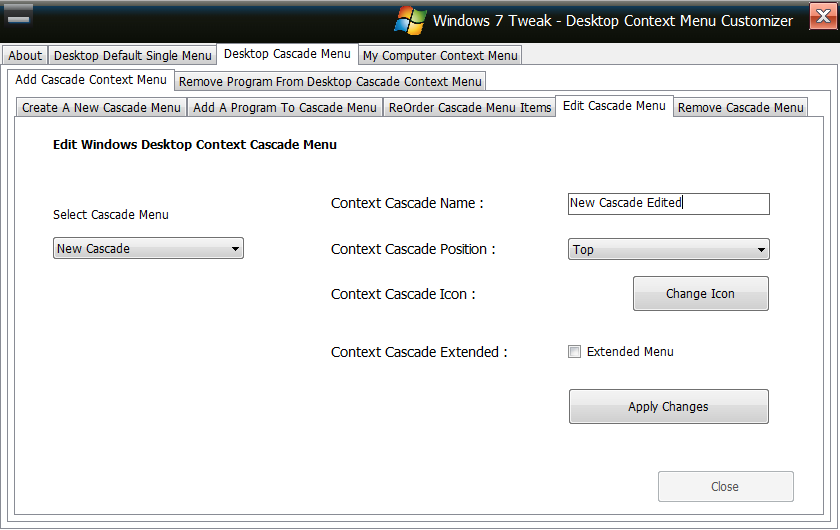Select the Edit Cascade Menu tab

pyautogui.click(x=614, y=106)
